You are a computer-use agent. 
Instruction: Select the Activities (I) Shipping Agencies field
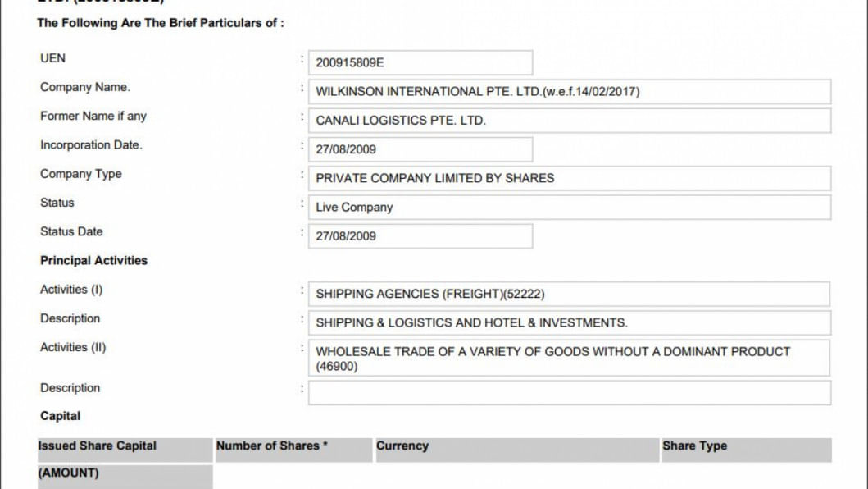click(x=569, y=294)
